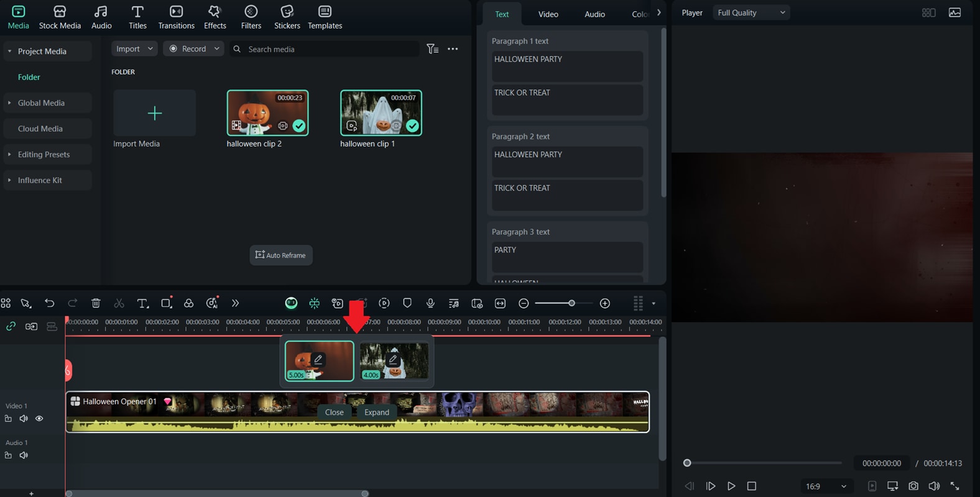Viewport: 980px width, 497px height.
Task: Open the 16:9 aspect ratio dropdown
Action: click(826, 486)
